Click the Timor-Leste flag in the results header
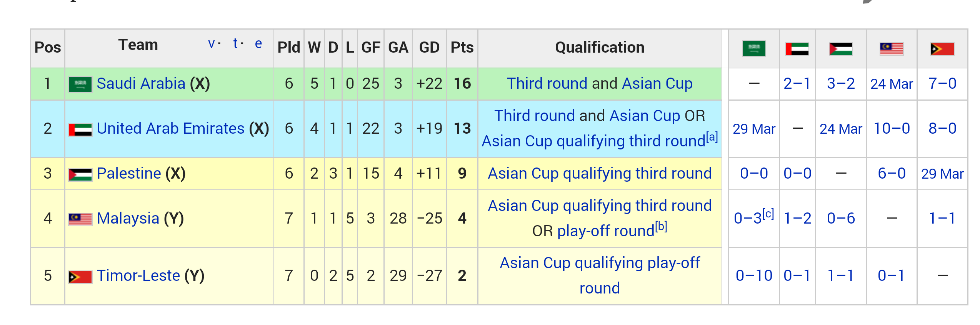 942,49
